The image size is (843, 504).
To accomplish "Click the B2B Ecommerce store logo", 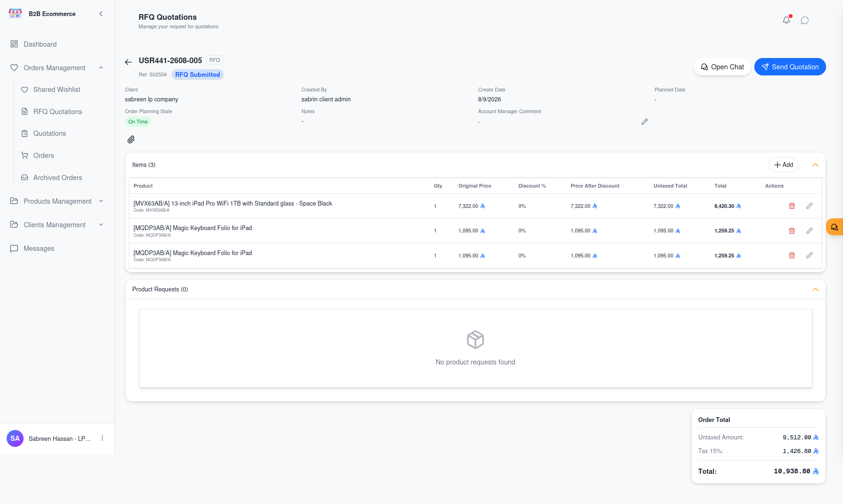I will pos(16,14).
